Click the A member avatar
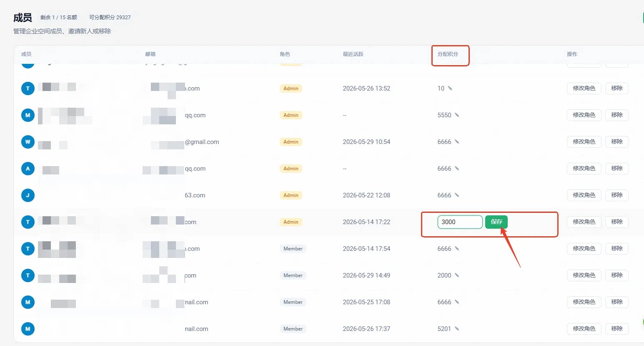 point(28,169)
